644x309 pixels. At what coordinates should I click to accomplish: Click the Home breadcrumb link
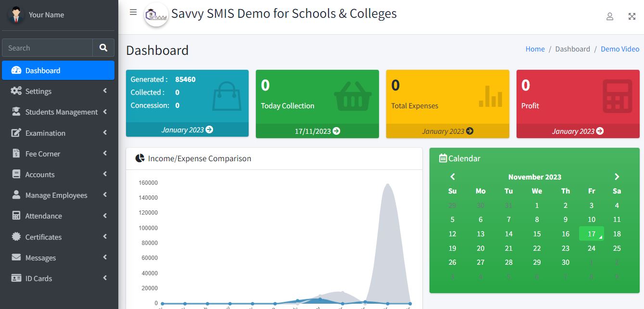(x=535, y=49)
